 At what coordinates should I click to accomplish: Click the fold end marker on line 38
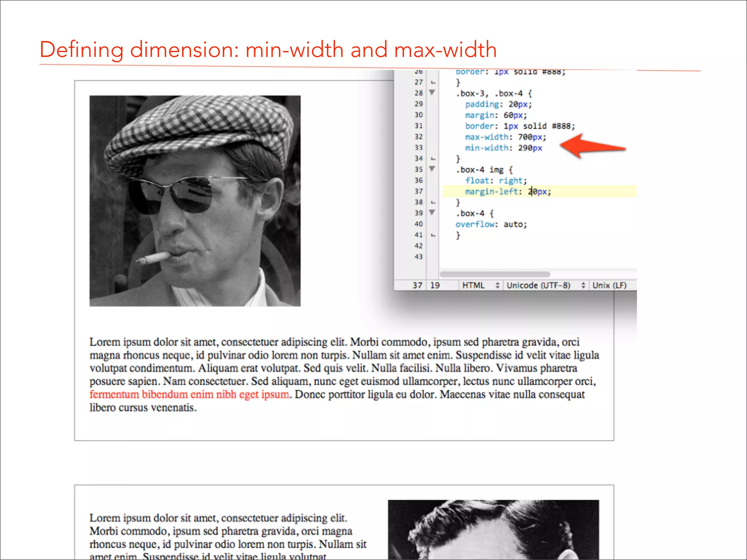click(433, 202)
